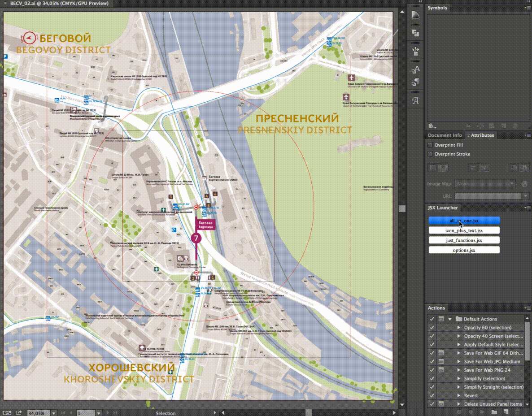Expand the Apply Default Style action
This screenshot has height=416, width=532.
[459, 344]
